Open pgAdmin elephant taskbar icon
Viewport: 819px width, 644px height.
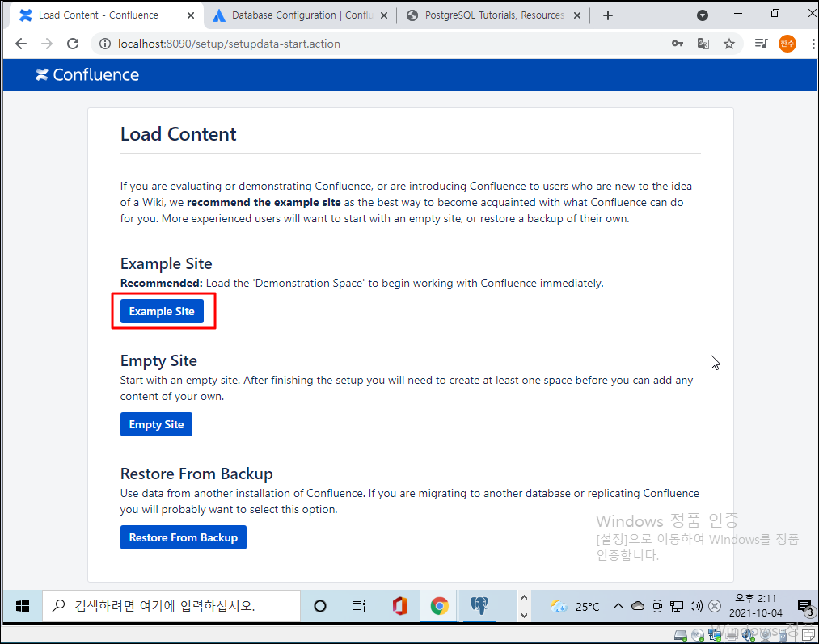pos(479,606)
